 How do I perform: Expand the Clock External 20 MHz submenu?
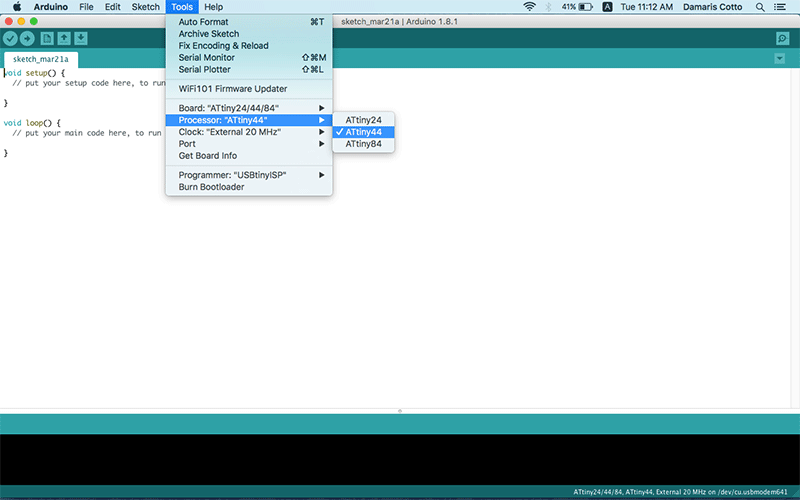[x=249, y=132]
